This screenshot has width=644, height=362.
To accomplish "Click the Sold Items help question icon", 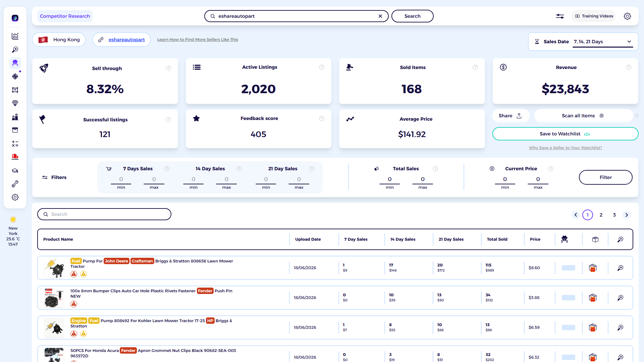I will click(x=475, y=67).
